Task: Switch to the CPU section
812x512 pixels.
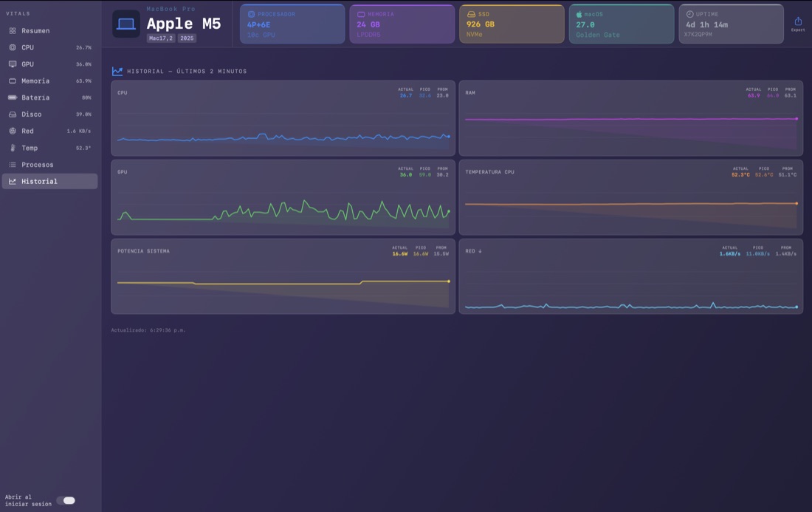Action: coord(49,47)
